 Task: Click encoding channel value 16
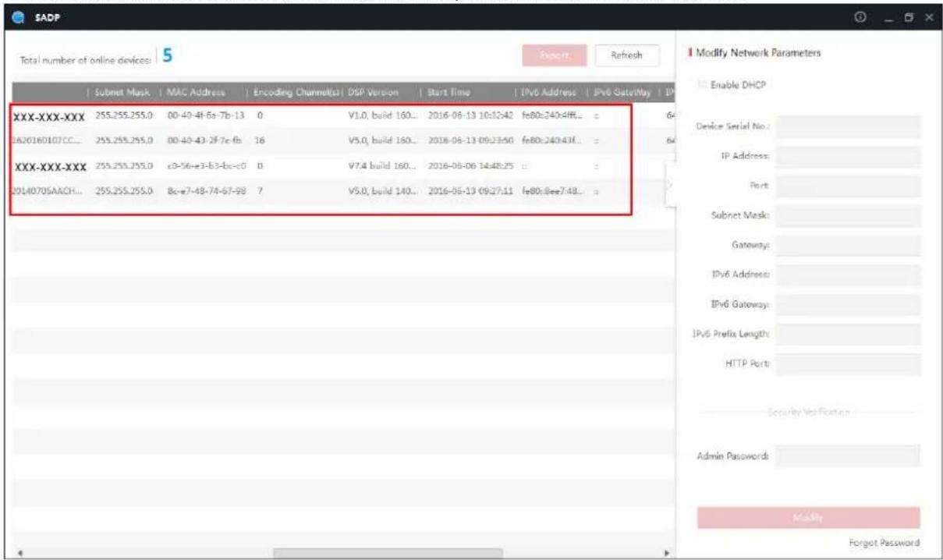(x=261, y=141)
